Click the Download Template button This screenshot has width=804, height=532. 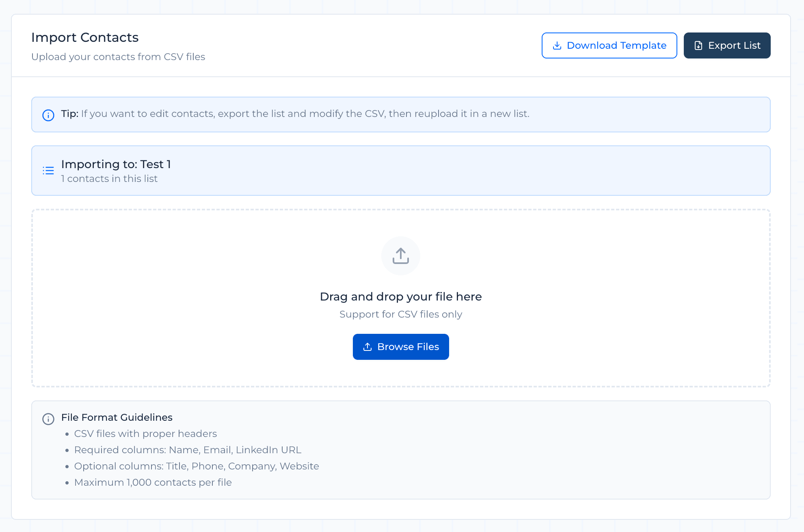pyautogui.click(x=609, y=45)
